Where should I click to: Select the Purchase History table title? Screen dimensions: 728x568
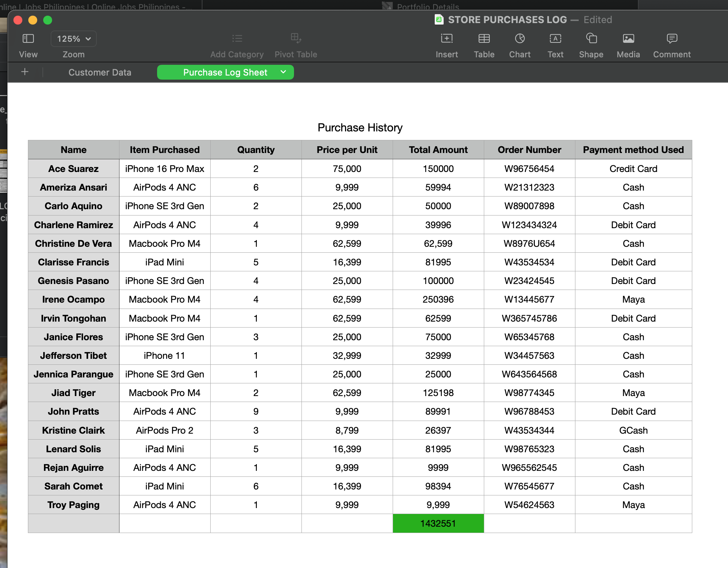tap(360, 128)
